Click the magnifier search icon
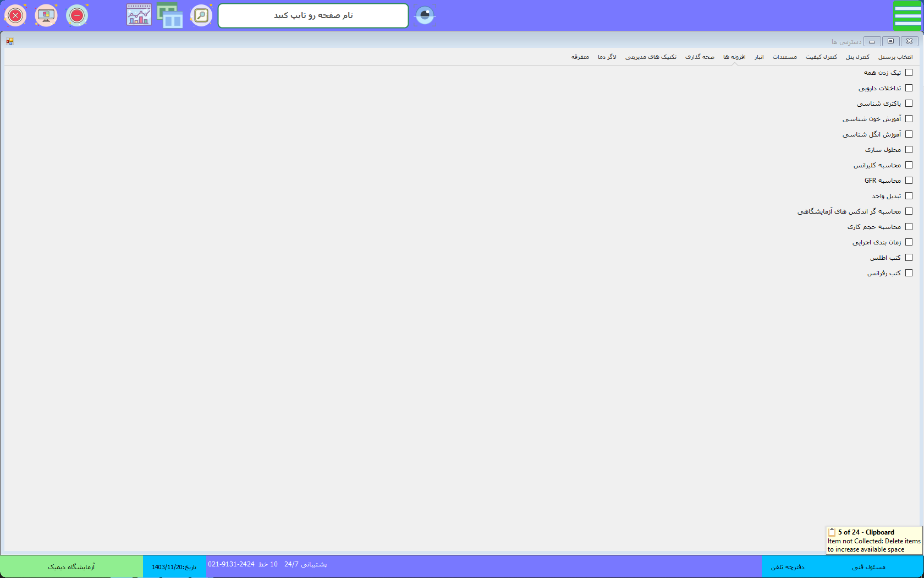This screenshot has width=924, height=578. pyautogui.click(x=201, y=15)
